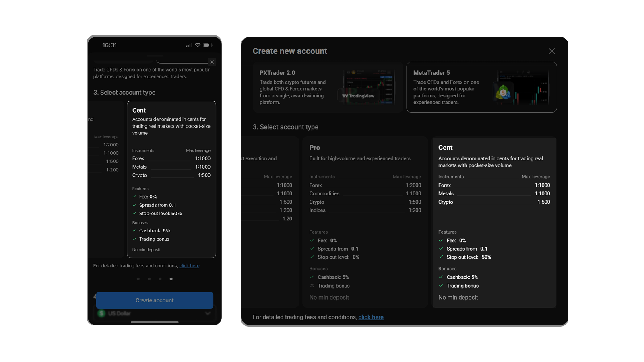This screenshot has height=362, width=644.
Task: Click Select account type heading on mobile
Action: 124,93
